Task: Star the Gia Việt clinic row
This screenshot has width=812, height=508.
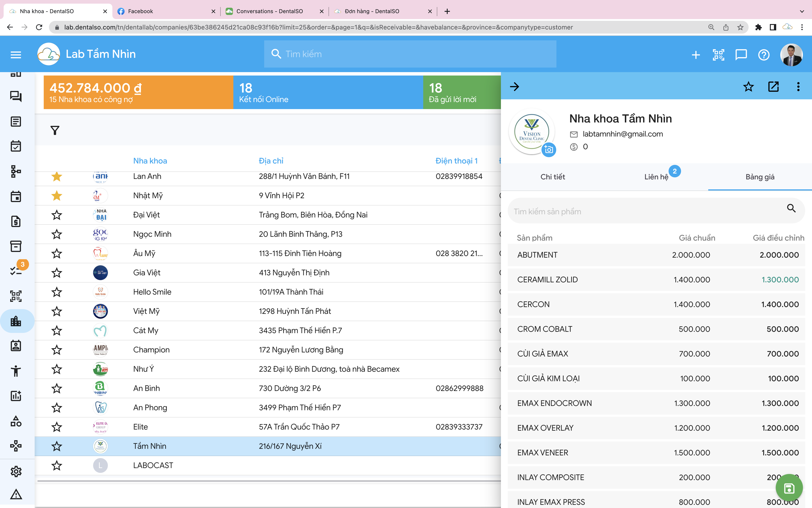Action: coord(57,273)
